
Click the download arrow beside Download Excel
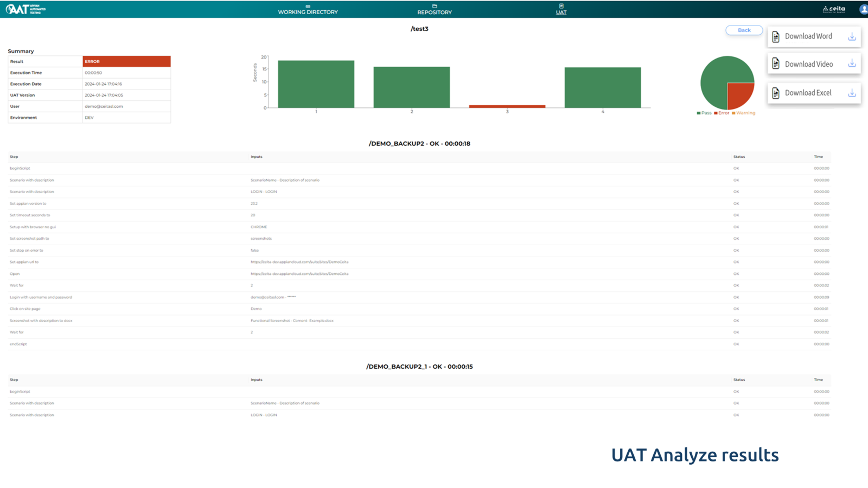pyautogui.click(x=852, y=93)
